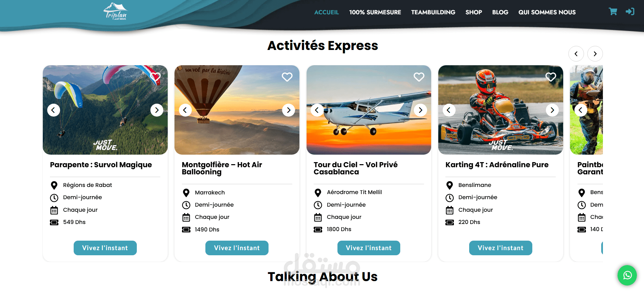
Task: Open the shopping cart icon
Action: (x=613, y=12)
